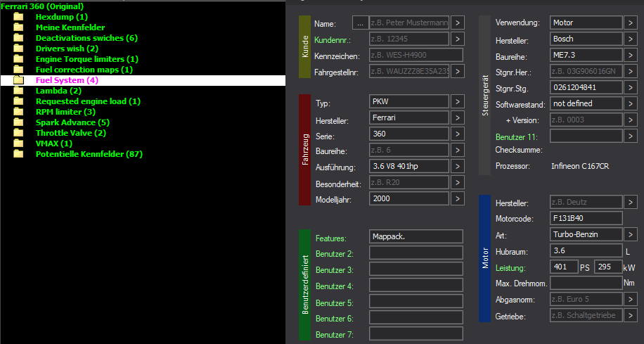Open the arrow next to Besonderheit field
Viewport: 644px width, 344px height.
click(x=458, y=182)
